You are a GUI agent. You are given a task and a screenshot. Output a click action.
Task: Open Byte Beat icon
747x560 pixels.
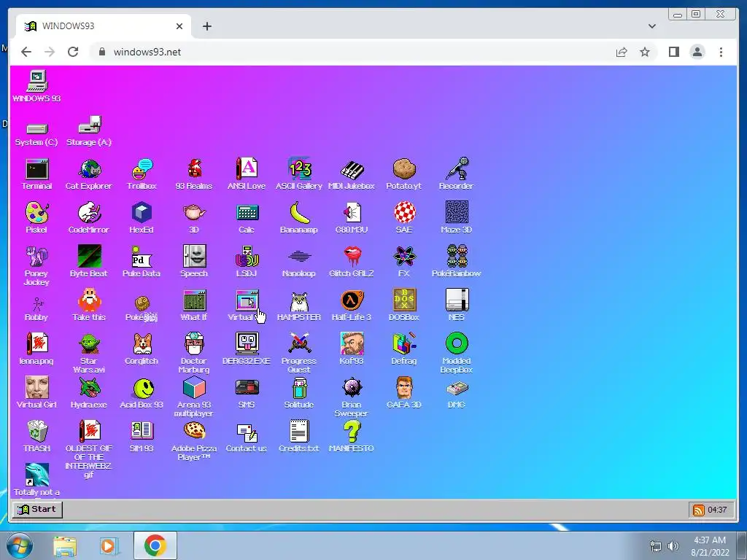[x=90, y=256]
